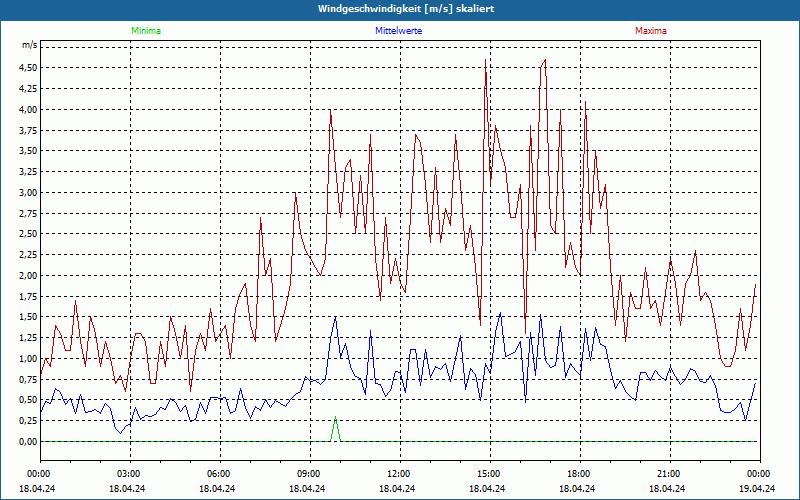Click the 06:00 time axis label

[218, 474]
